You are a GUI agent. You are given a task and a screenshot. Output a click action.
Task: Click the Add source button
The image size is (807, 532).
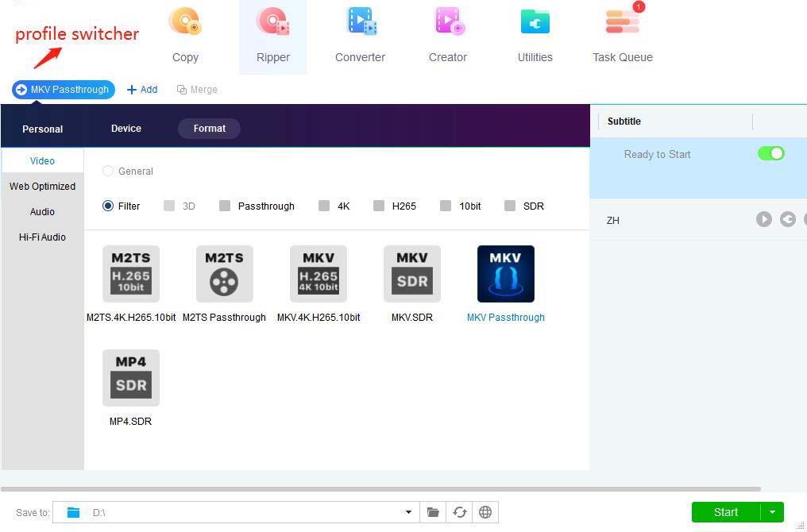pyautogui.click(x=142, y=90)
